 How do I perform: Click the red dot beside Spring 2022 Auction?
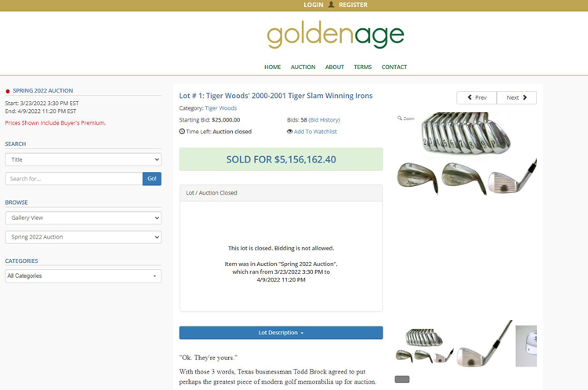click(8, 91)
